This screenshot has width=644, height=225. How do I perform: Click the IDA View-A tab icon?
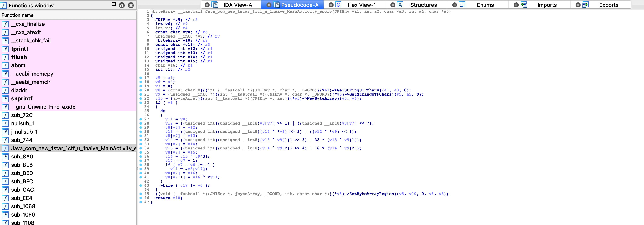[215, 5]
